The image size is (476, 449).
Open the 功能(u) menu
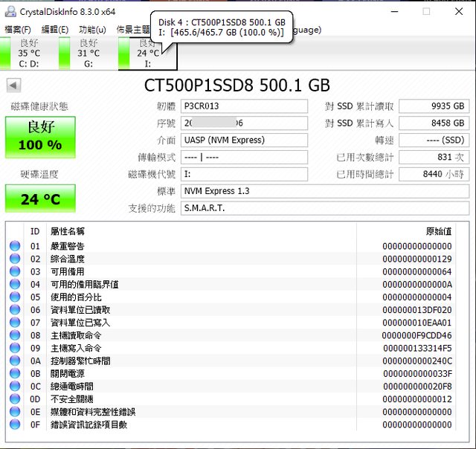pyautogui.click(x=92, y=30)
